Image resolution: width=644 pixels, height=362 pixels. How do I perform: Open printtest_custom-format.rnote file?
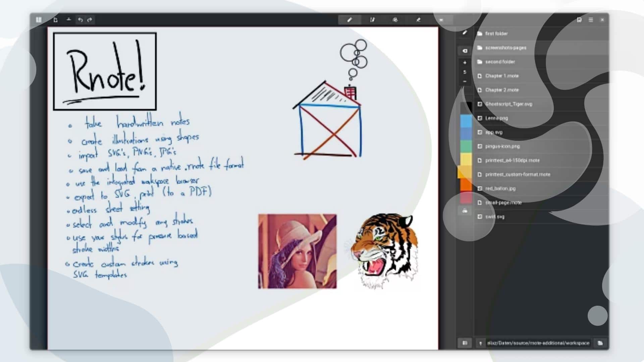click(541, 174)
